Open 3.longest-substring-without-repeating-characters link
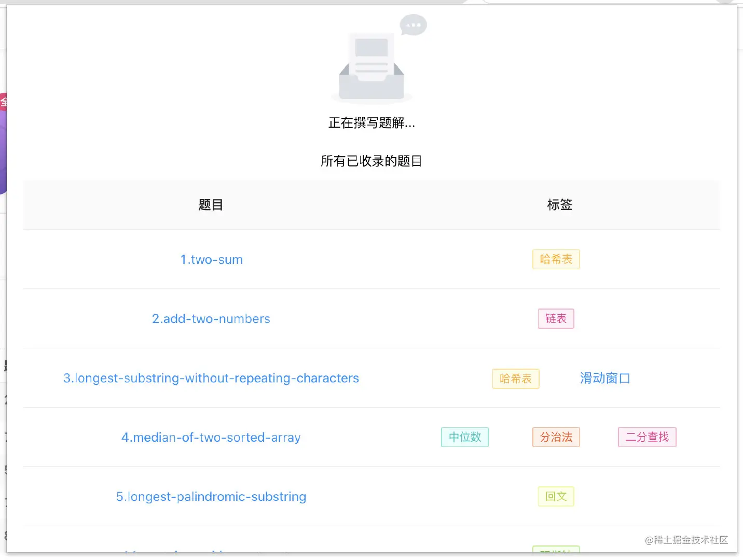Image resolution: width=743 pixels, height=560 pixels. pyautogui.click(x=211, y=378)
